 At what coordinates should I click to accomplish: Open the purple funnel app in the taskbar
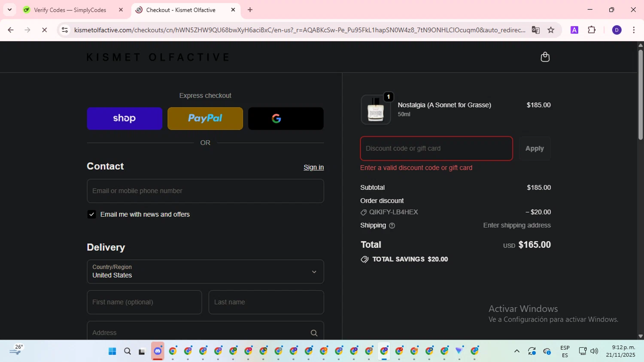(459, 351)
